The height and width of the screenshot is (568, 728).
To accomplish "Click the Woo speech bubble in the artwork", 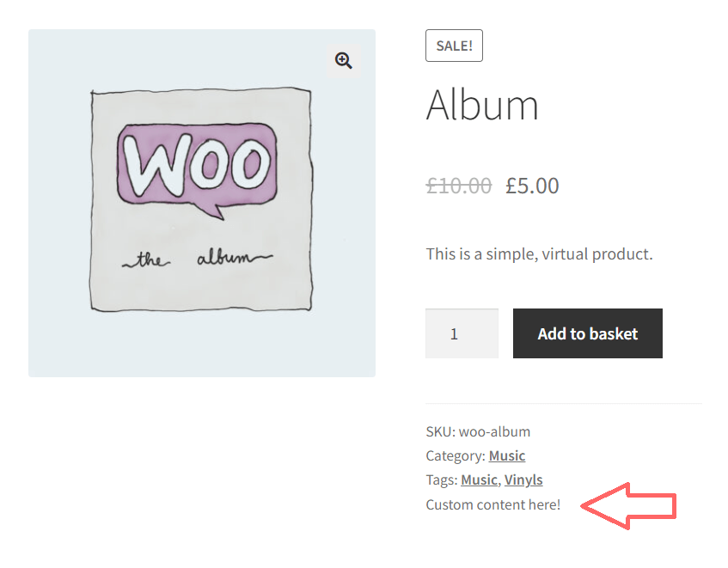I will click(199, 165).
